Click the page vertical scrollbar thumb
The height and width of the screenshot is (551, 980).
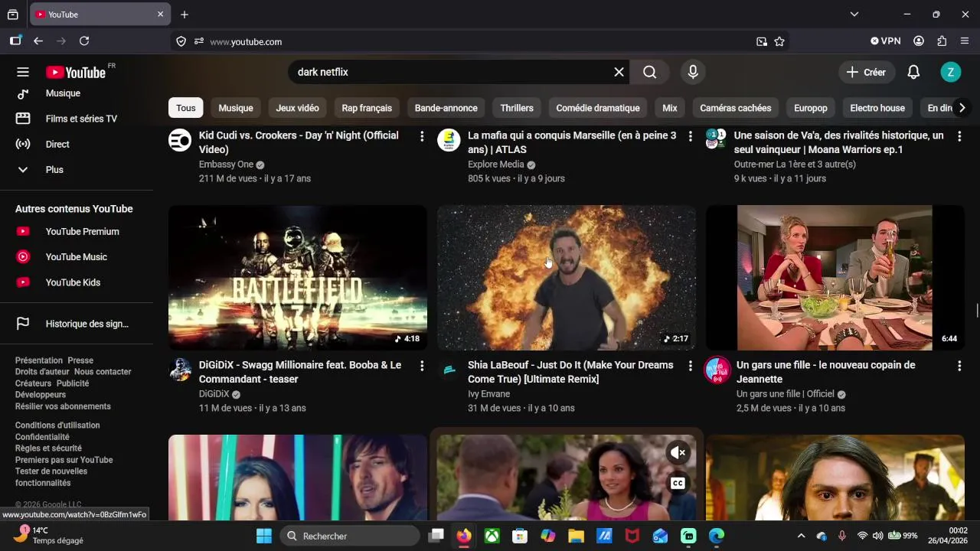[976, 310]
